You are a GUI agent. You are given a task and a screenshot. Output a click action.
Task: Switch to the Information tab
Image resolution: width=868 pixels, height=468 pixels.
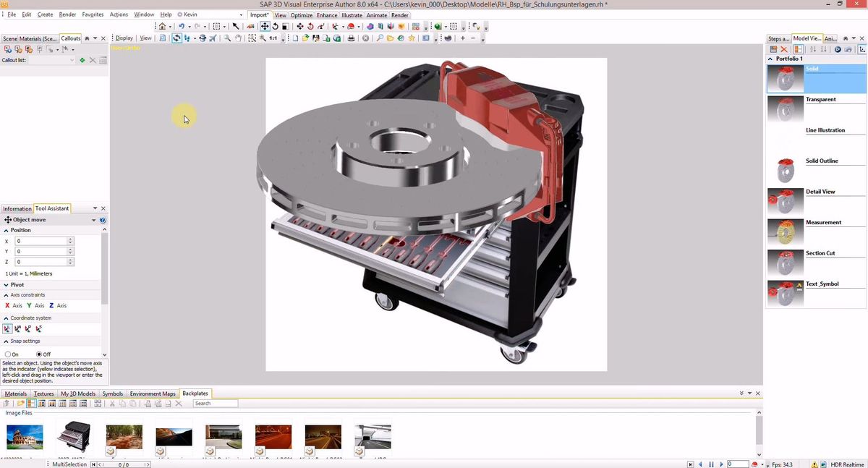pyautogui.click(x=17, y=208)
